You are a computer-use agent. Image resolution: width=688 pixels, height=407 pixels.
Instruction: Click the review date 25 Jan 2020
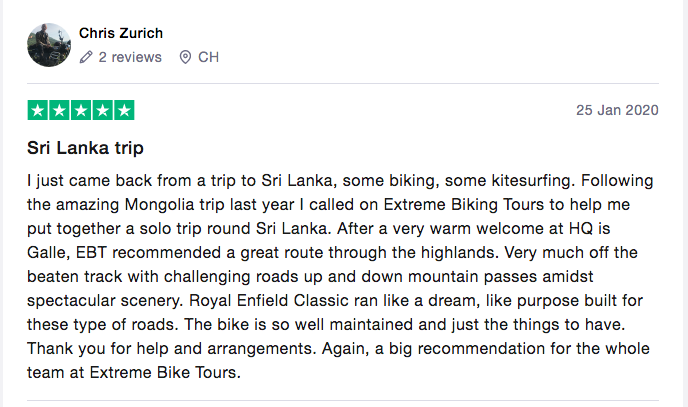point(617,110)
